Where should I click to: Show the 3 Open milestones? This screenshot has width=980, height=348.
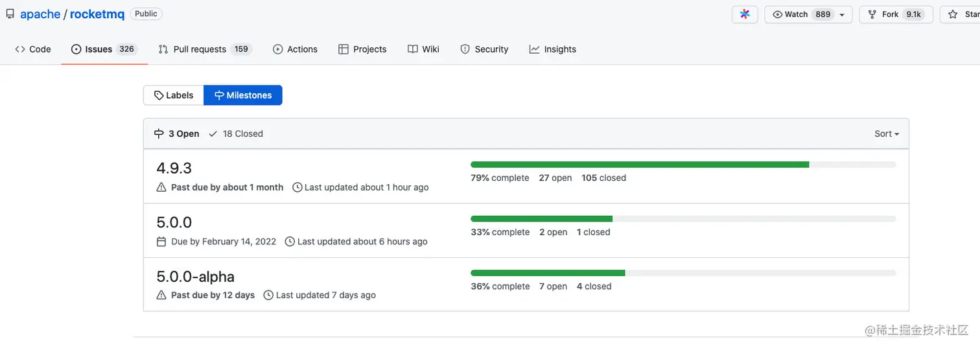click(x=177, y=133)
